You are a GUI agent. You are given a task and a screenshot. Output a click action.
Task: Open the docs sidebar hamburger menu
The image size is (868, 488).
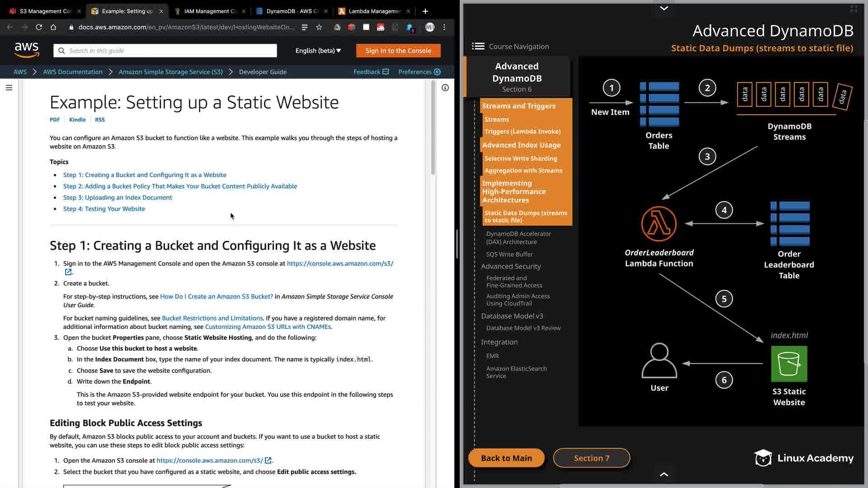(9, 88)
